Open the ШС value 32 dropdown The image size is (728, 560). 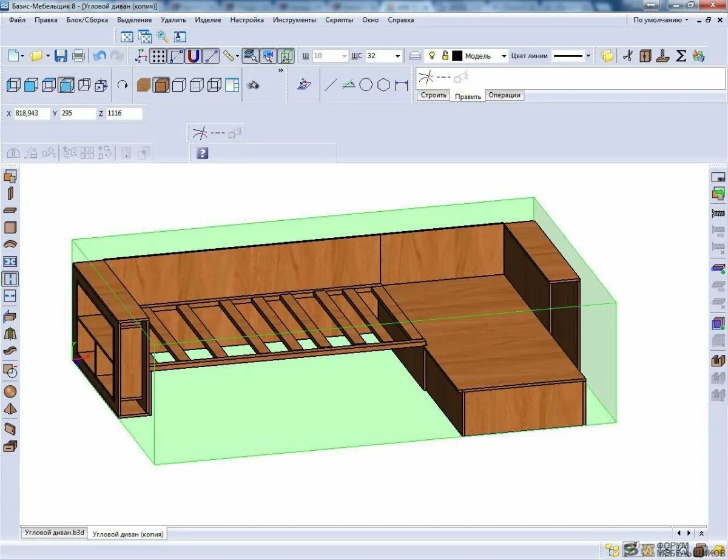coord(398,56)
